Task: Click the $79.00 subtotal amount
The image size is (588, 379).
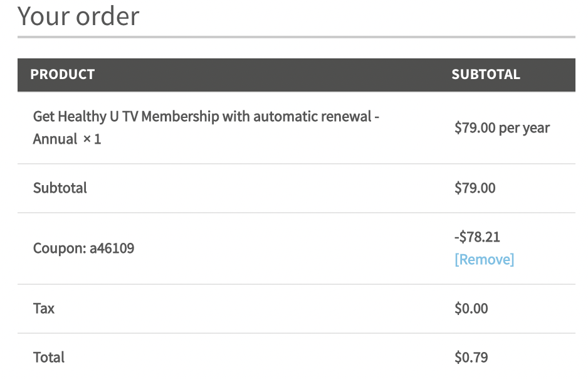Action: [475, 188]
